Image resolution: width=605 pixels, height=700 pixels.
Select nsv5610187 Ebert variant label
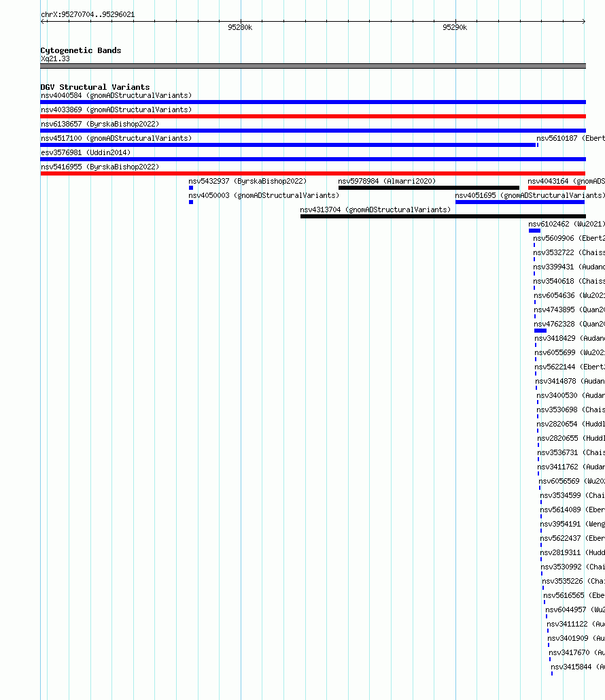coord(570,138)
